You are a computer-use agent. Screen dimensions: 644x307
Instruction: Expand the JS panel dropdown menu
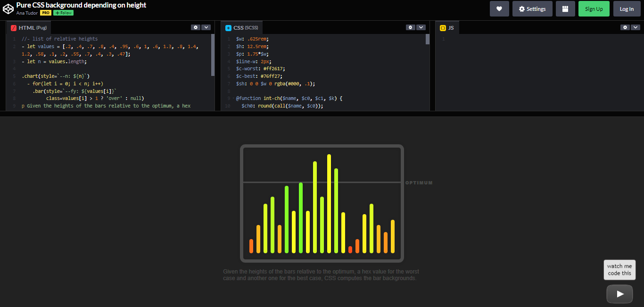click(635, 27)
